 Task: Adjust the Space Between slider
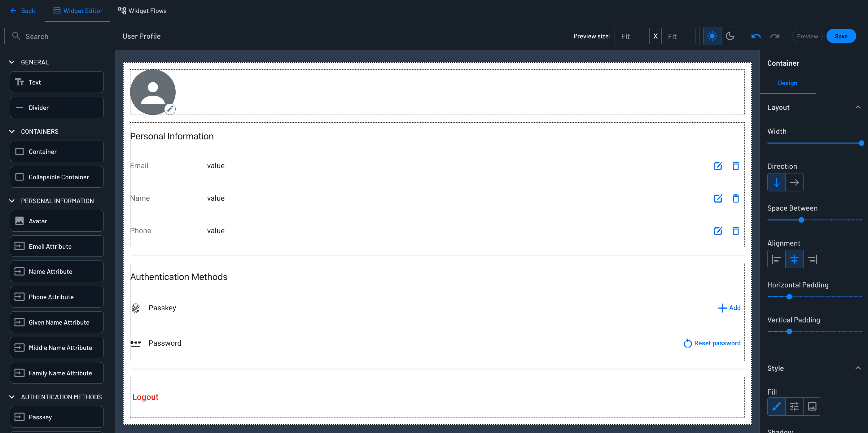tap(801, 220)
